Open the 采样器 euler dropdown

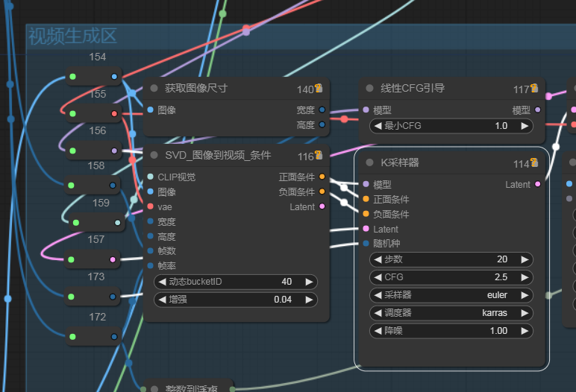(x=451, y=295)
